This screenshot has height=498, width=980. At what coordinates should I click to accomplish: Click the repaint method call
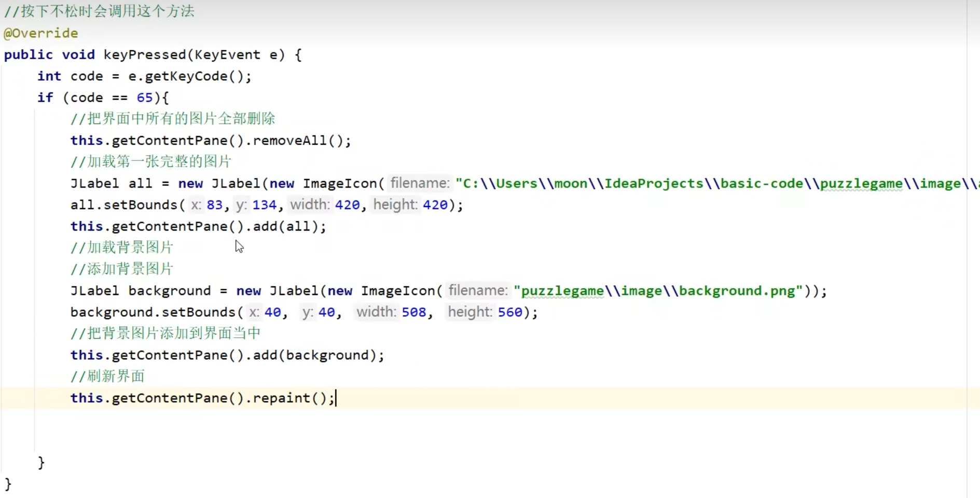(281, 398)
